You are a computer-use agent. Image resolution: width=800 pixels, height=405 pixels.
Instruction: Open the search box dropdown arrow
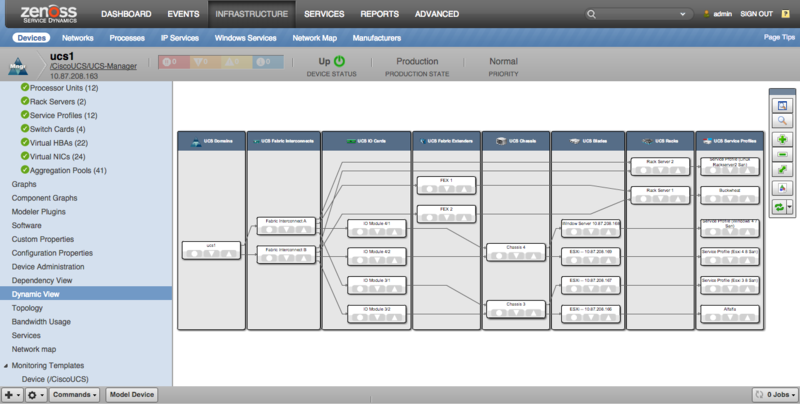click(683, 14)
